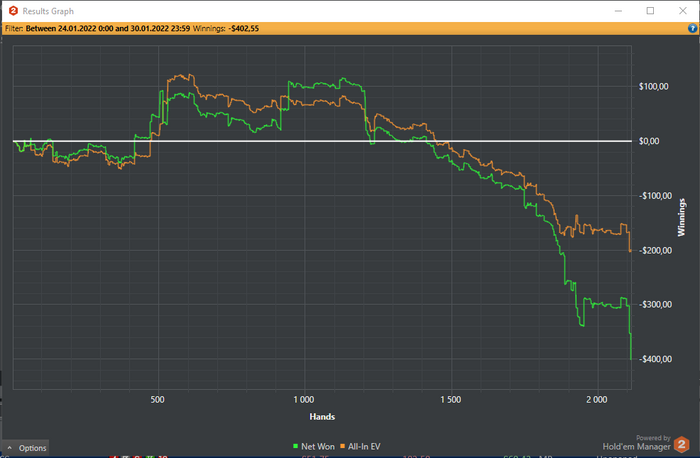Click the green Net Won color swatch
700x458 pixels.
(295, 446)
